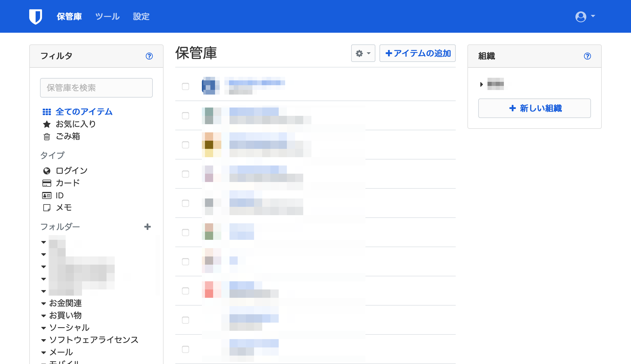Collapse the お金関連 folder arrow
The height and width of the screenshot is (364, 631).
(44, 304)
